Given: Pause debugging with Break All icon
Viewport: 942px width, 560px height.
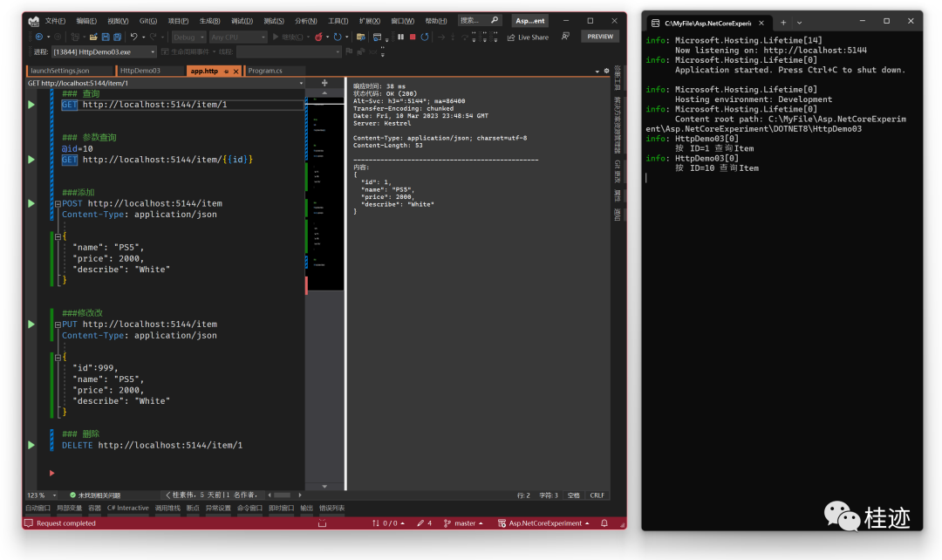Looking at the screenshot, I should (400, 38).
